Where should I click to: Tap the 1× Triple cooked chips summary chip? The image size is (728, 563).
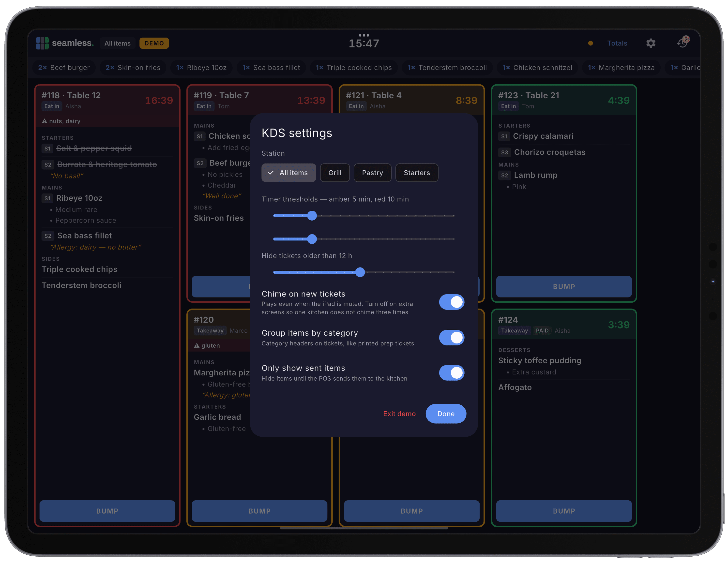pos(354,68)
